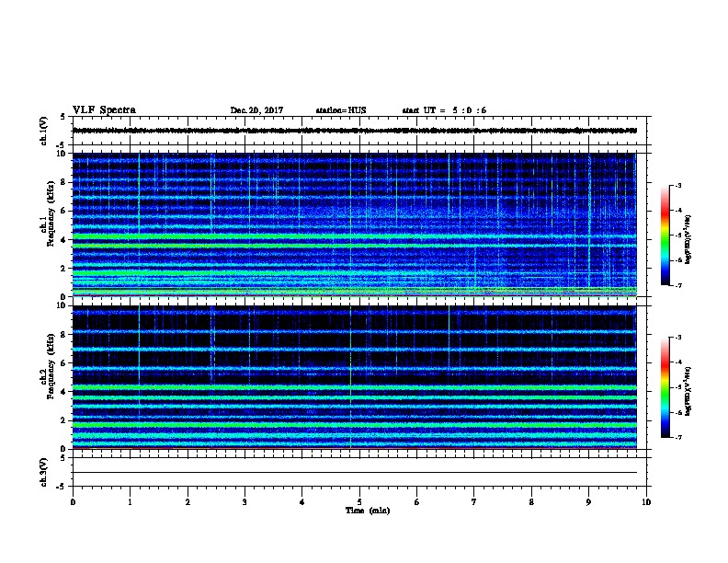Image resolution: width=728 pixels, height=563 pixels.
Task: Click the ch.2 frequency tick label "8"
Action: 65,335
